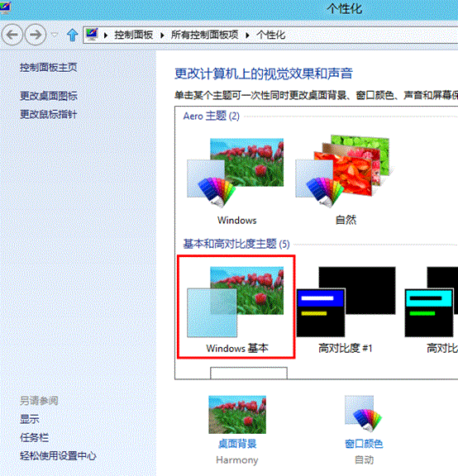This screenshot has width=458, height=476.
Task: Open 显示 link in sidebar
Action: tap(30, 419)
